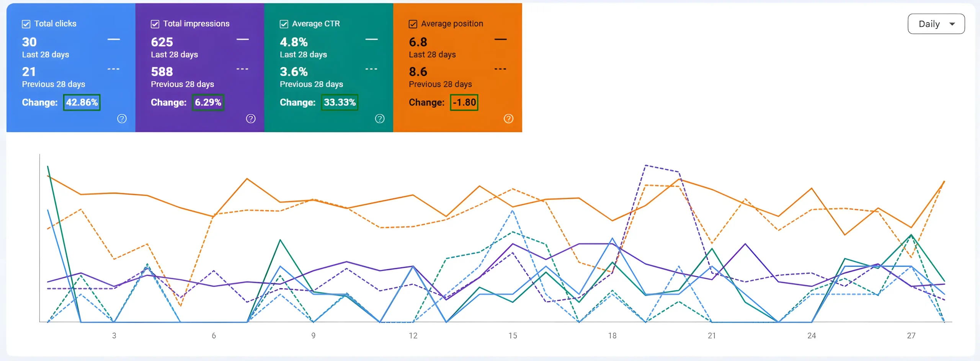This screenshot has height=361, width=980.
Task: Open help icon on Average position card
Action: point(508,119)
